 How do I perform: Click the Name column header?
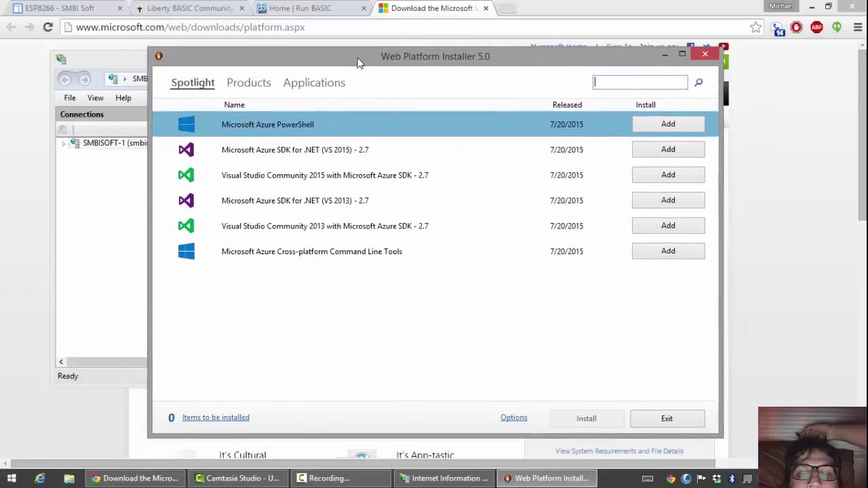tap(235, 105)
